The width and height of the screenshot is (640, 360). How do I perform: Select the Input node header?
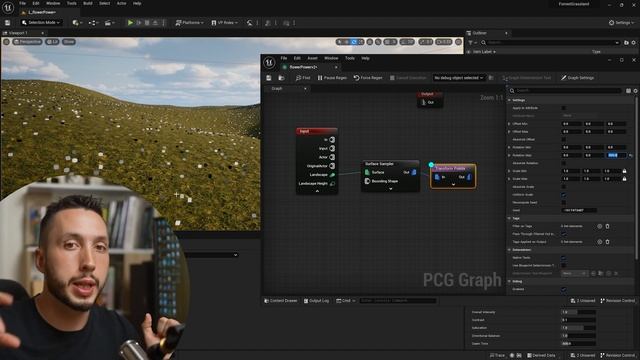point(317,131)
